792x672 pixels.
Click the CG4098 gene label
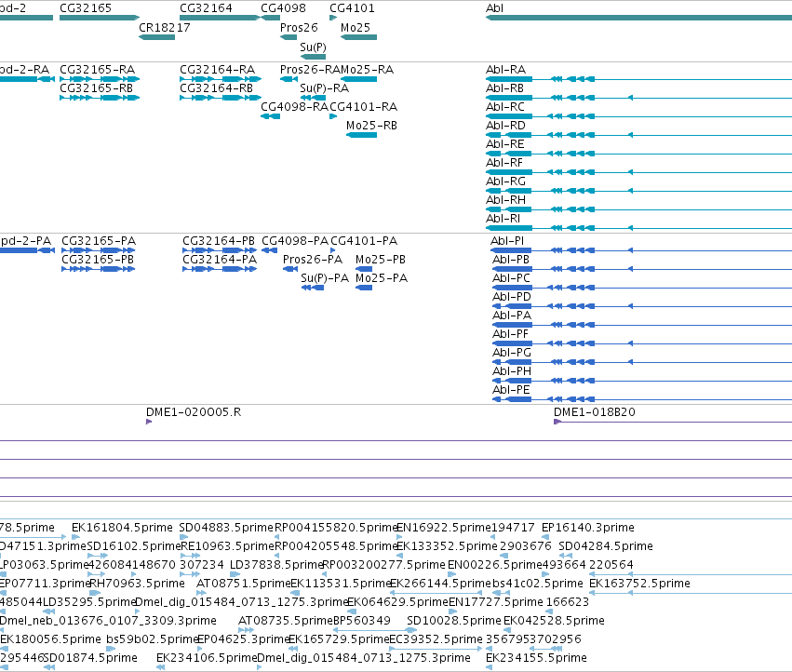pos(283,8)
